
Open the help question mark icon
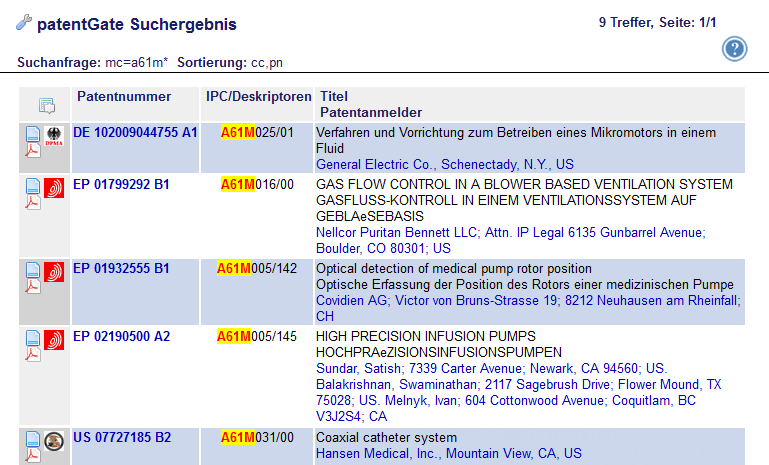coord(735,48)
